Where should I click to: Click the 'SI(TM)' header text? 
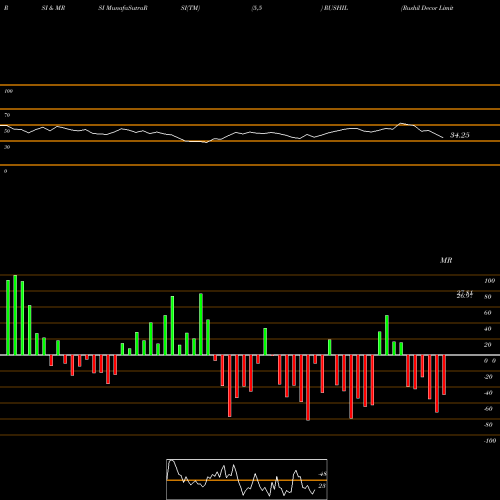pyautogui.click(x=190, y=8)
